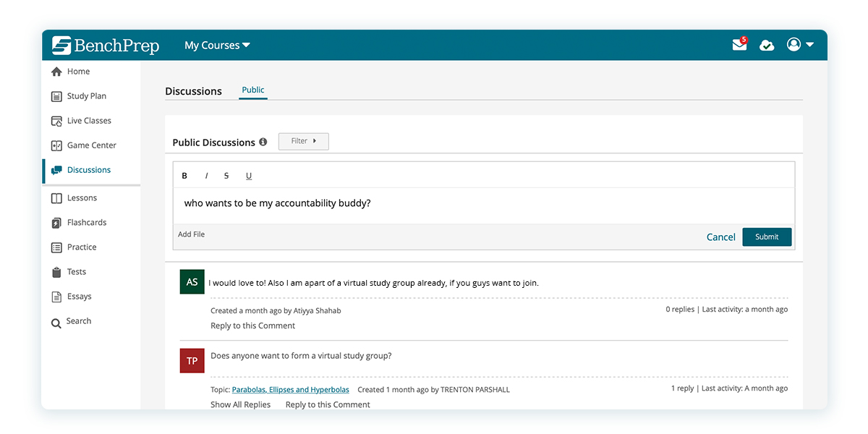Screen dimensions: 868x434
Task: Click the TP avatar thumbnail
Action: [x=192, y=361]
